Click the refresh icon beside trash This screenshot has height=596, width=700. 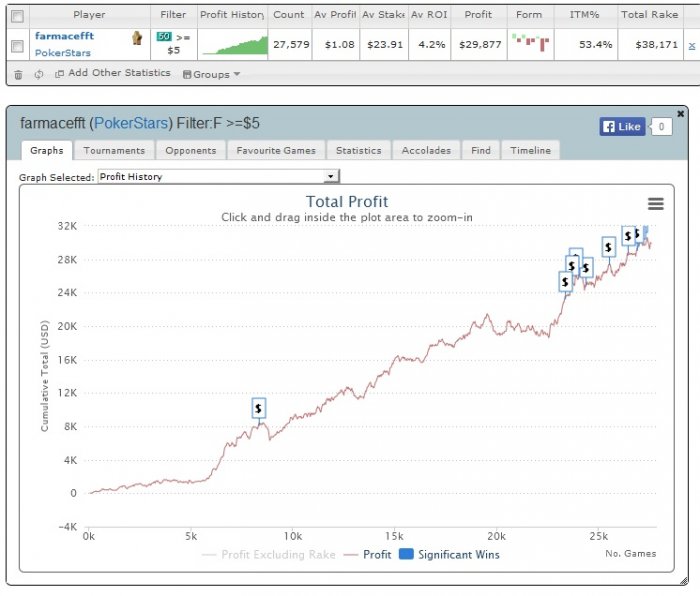[39, 75]
